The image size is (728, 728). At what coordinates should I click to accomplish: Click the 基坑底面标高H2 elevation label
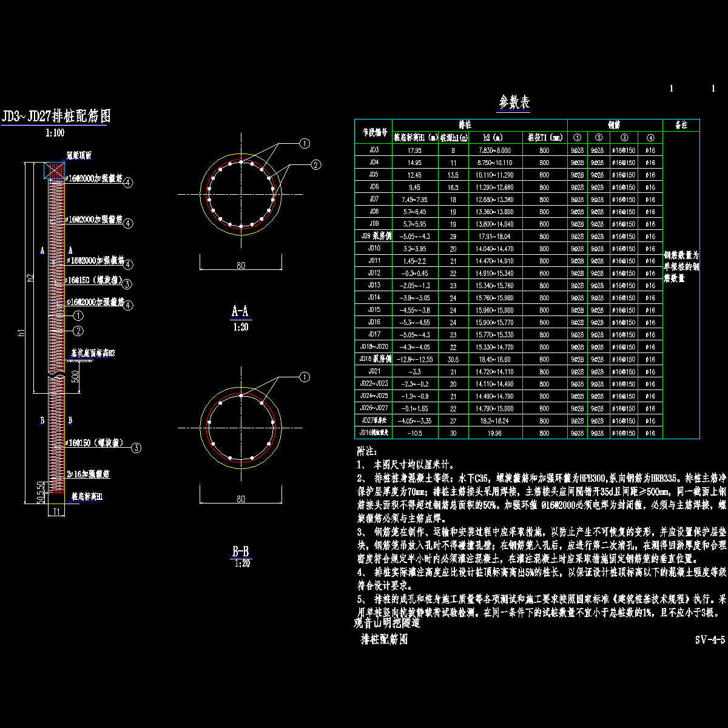pyautogui.click(x=93, y=352)
